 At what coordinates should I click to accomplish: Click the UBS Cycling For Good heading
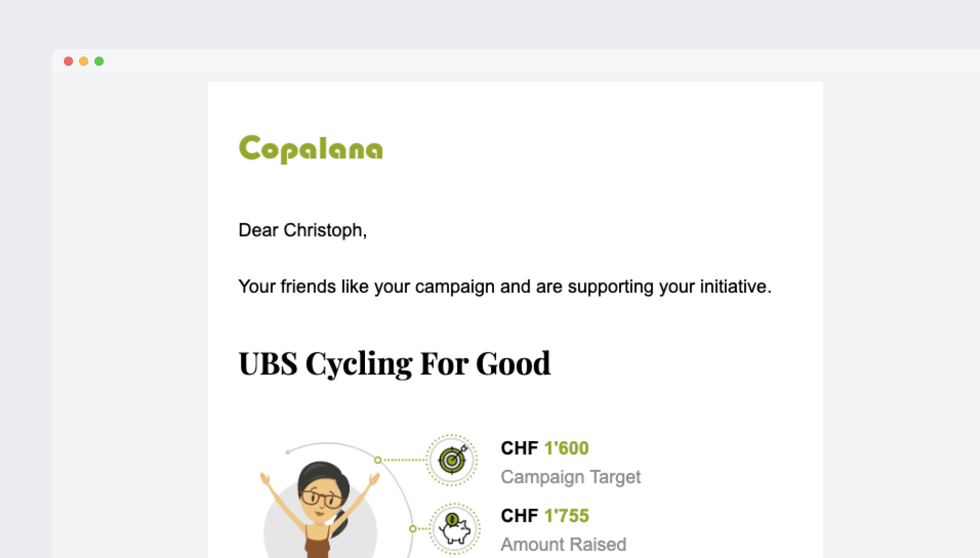click(394, 364)
